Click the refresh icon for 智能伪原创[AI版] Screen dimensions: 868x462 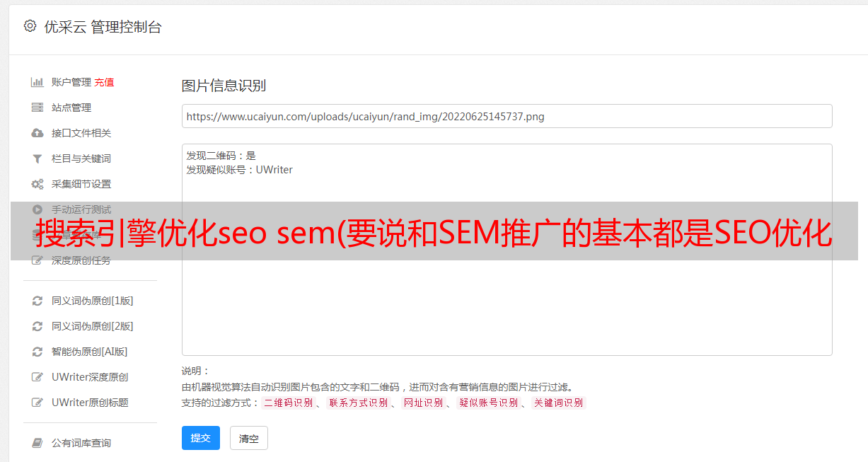click(37, 352)
